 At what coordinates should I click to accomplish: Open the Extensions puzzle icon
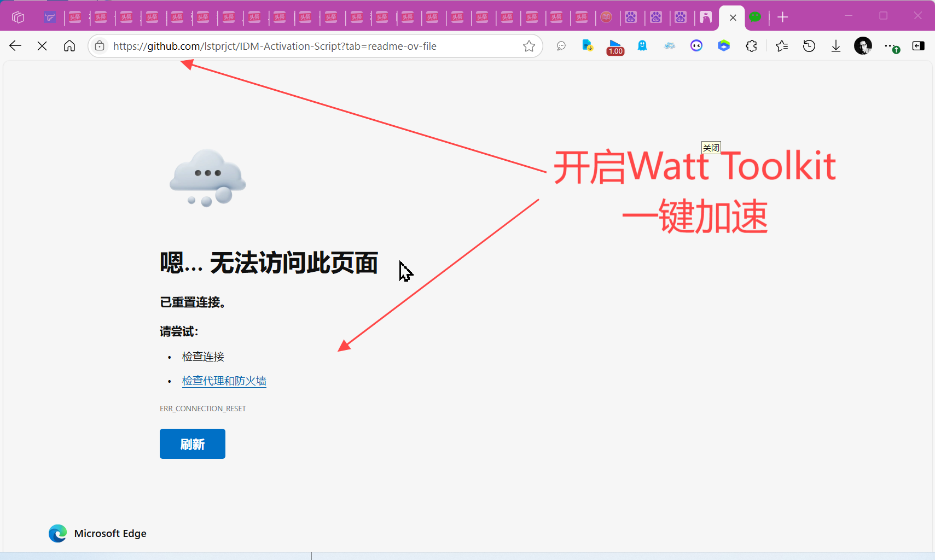click(x=751, y=46)
